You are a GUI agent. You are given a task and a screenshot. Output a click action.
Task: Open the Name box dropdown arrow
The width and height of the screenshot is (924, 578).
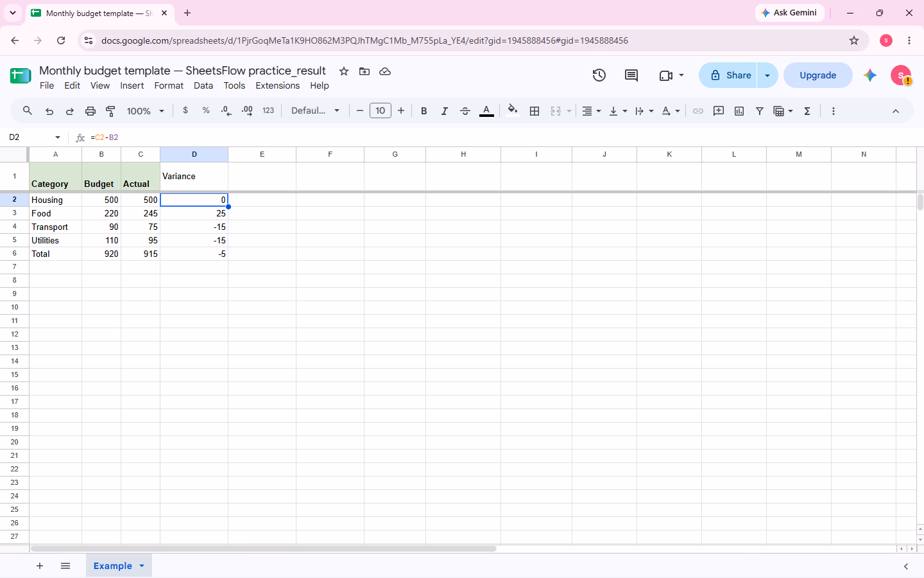pyautogui.click(x=58, y=137)
